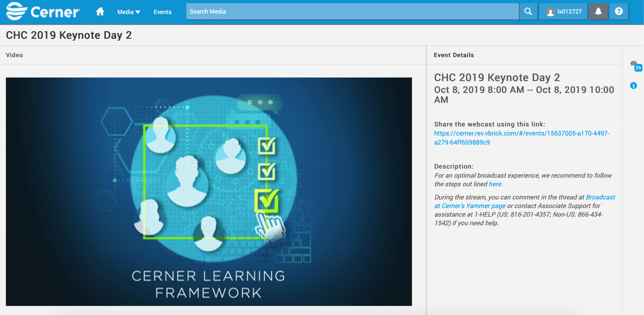Open the help question mark icon
644x315 pixels.
pos(619,11)
